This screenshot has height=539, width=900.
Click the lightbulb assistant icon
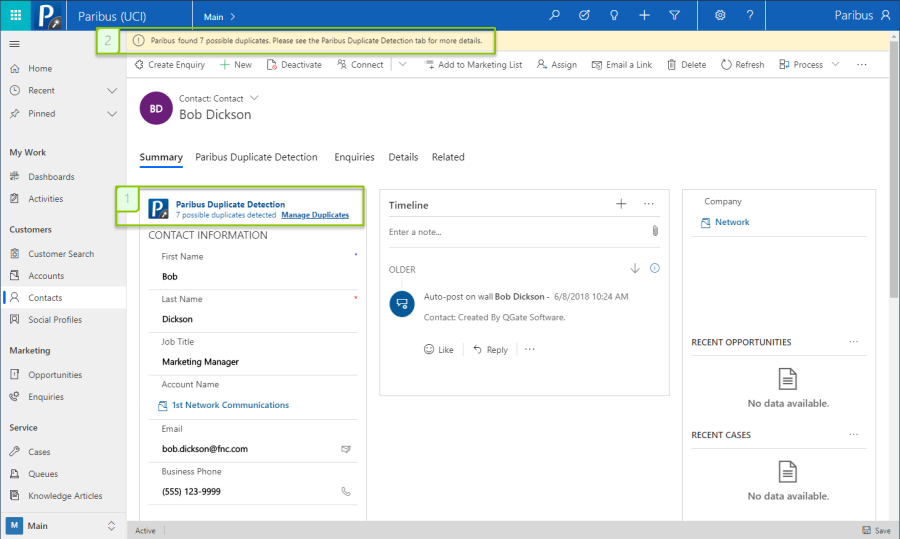point(614,15)
